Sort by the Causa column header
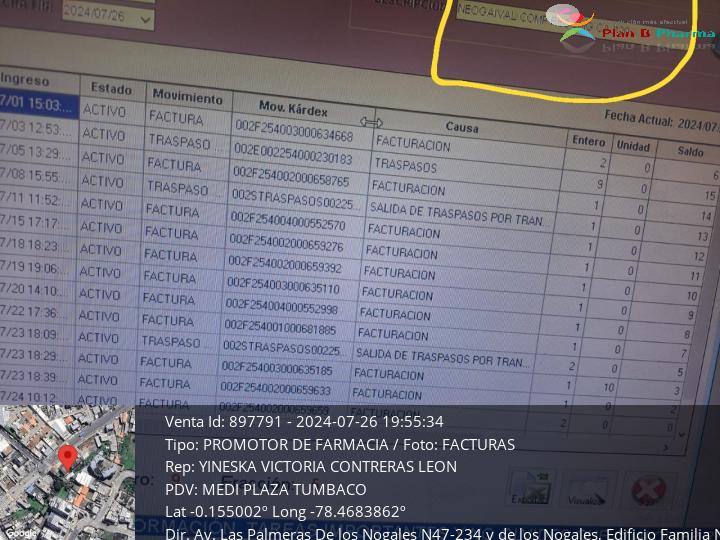The image size is (720, 540). [x=462, y=127]
